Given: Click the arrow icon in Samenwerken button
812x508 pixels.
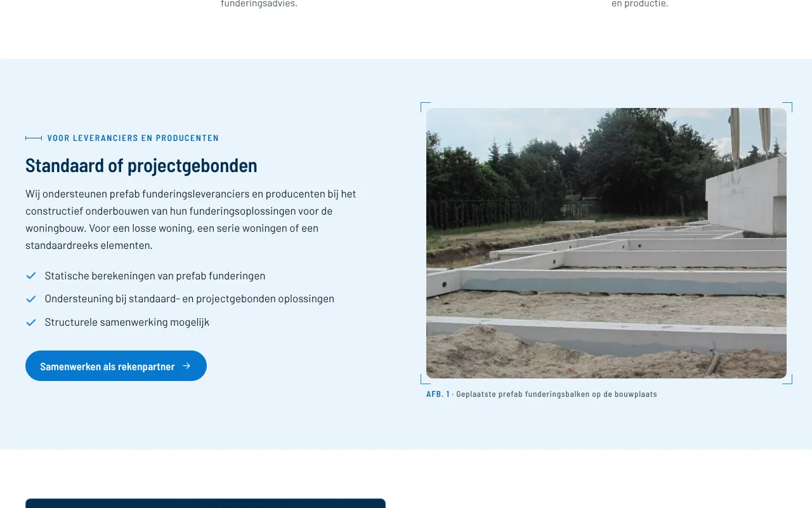Looking at the screenshot, I should 187,366.
